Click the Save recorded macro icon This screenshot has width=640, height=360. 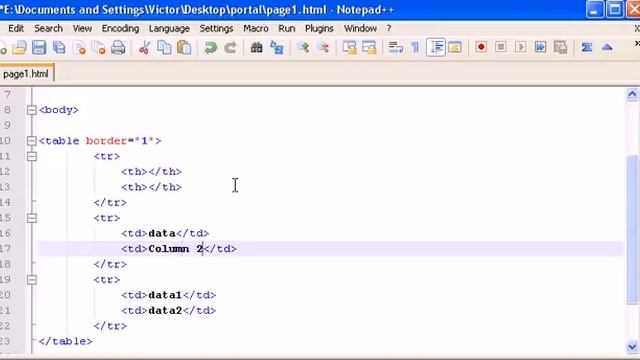560,47
